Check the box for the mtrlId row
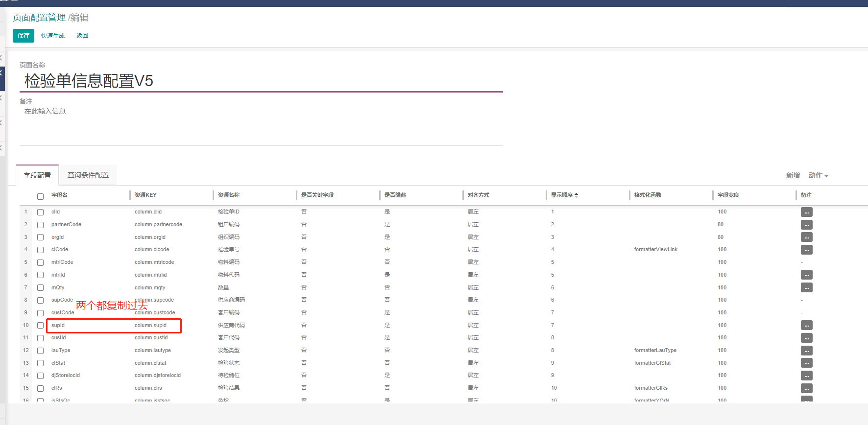The width and height of the screenshot is (868, 425). point(41,275)
